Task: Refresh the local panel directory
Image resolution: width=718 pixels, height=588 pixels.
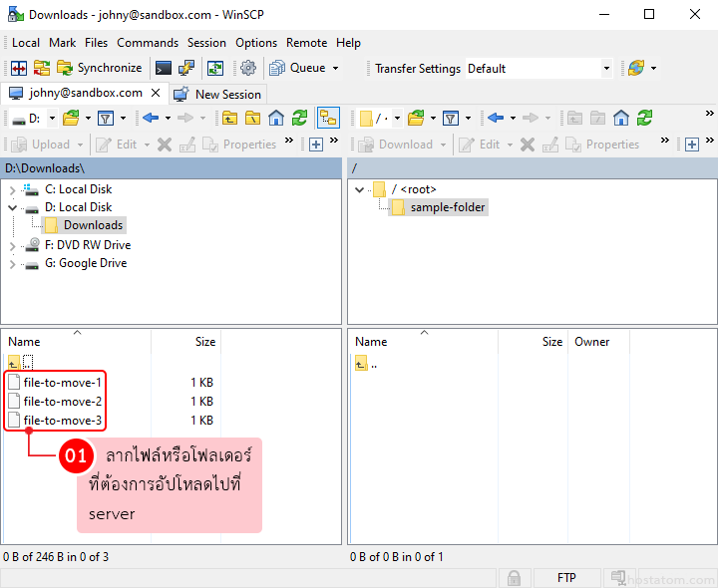Action: point(299,119)
